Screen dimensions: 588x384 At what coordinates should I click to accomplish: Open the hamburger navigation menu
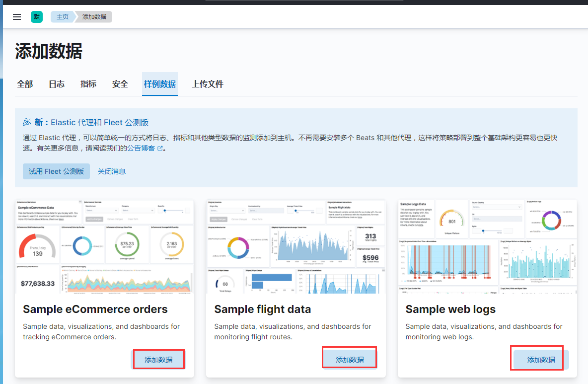[x=17, y=17]
